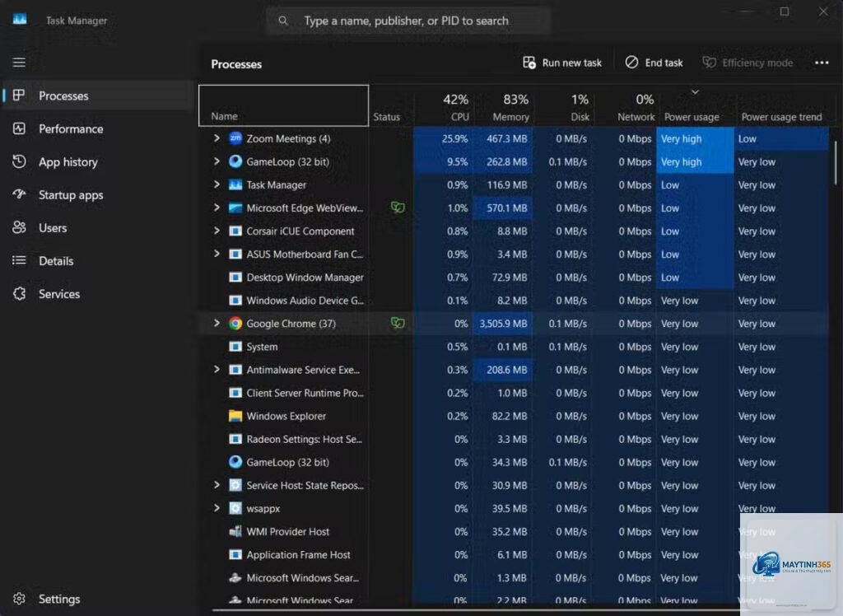Select the Windows Audio Device Graph row name
This screenshot has width=843, height=616.
[305, 301]
